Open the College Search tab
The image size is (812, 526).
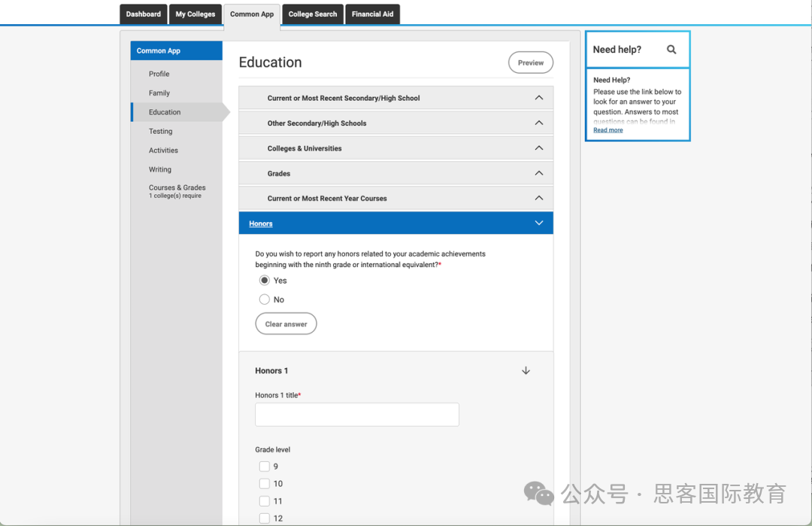pyautogui.click(x=313, y=14)
